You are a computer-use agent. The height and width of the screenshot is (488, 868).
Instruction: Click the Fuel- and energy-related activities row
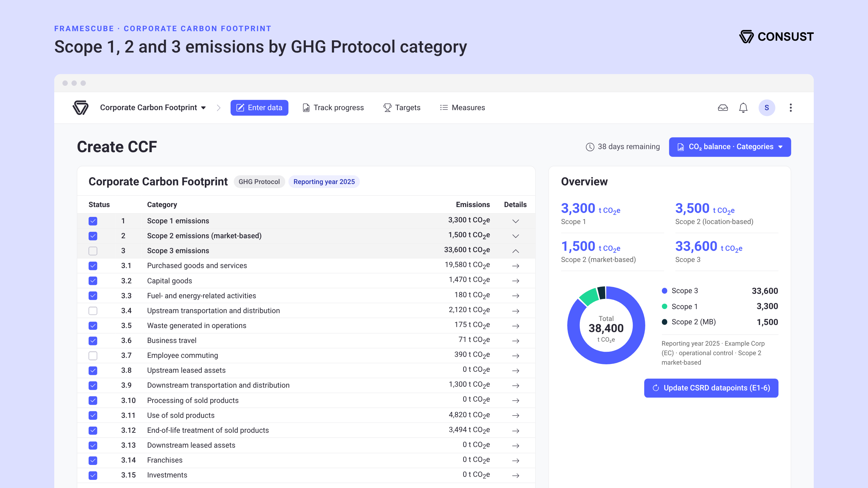(306, 296)
